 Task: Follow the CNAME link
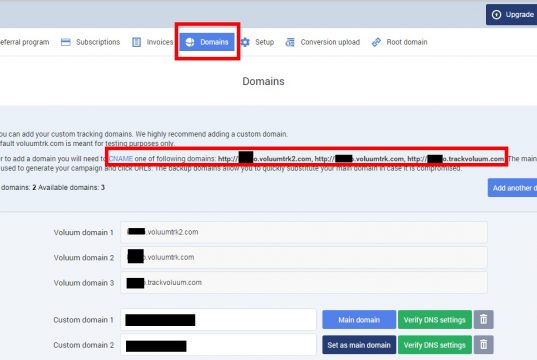pyautogui.click(x=121, y=159)
